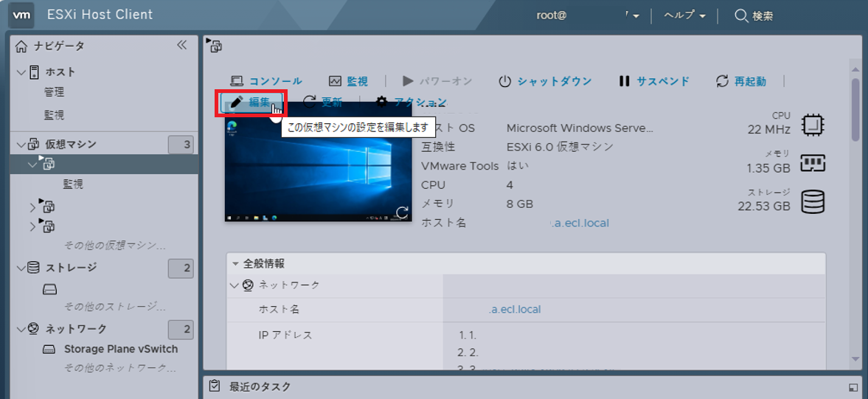Maximize the 最近のタスク panel
Screen dimensions: 868x399
[x=852, y=387]
